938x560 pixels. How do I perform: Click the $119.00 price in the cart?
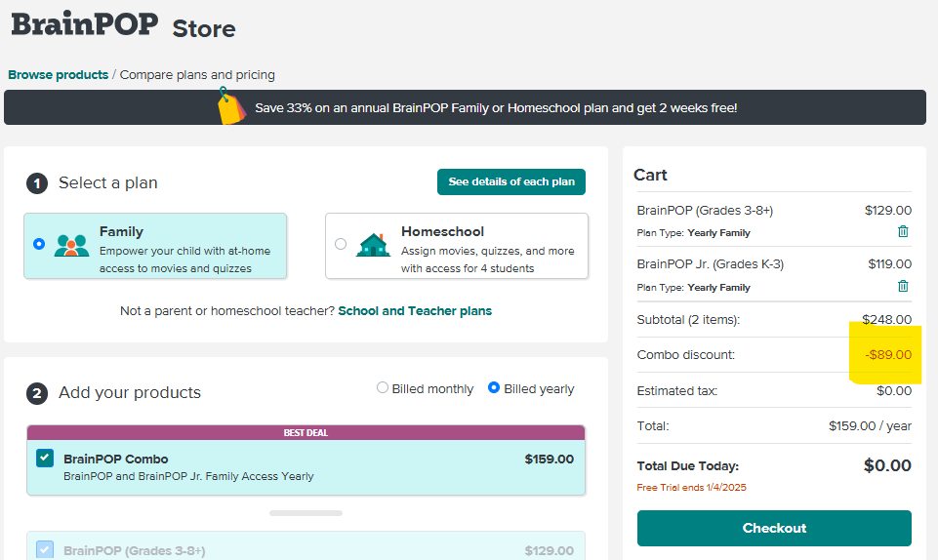pyautogui.click(x=889, y=263)
